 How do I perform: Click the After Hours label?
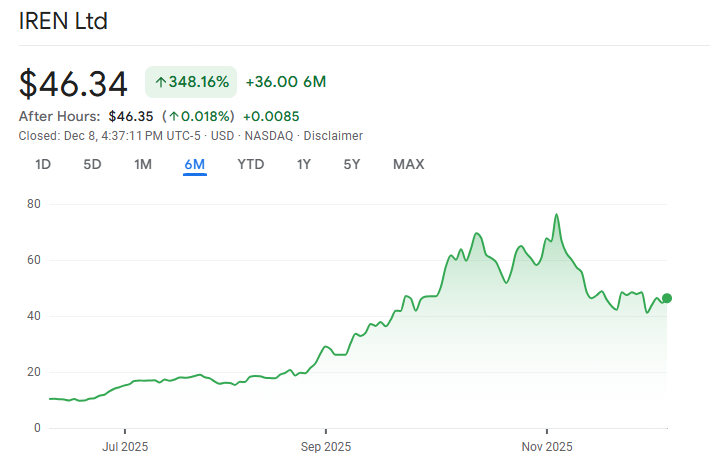[x=59, y=116]
